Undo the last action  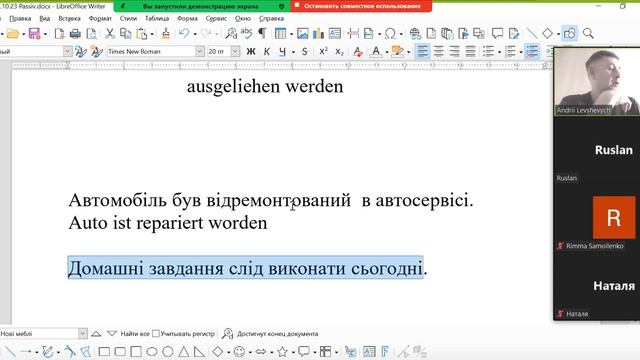point(184,33)
